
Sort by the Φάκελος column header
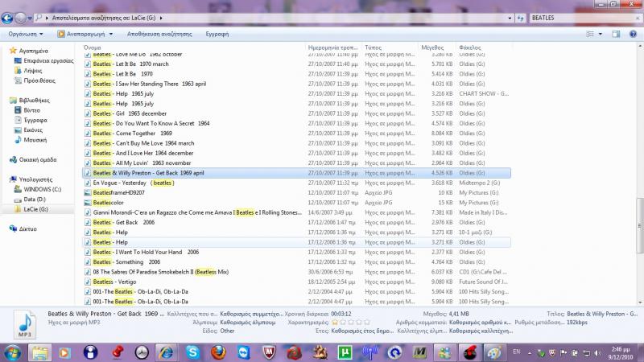[x=470, y=47]
